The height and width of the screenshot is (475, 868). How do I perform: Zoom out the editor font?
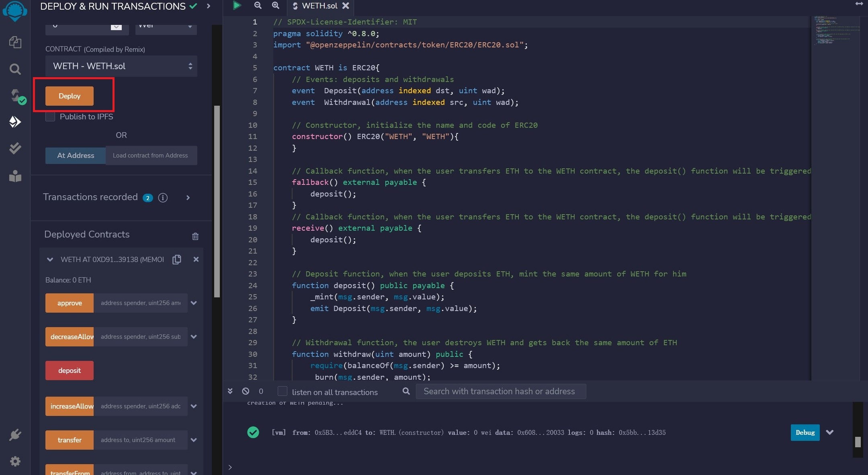pyautogui.click(x=258, y=5)
